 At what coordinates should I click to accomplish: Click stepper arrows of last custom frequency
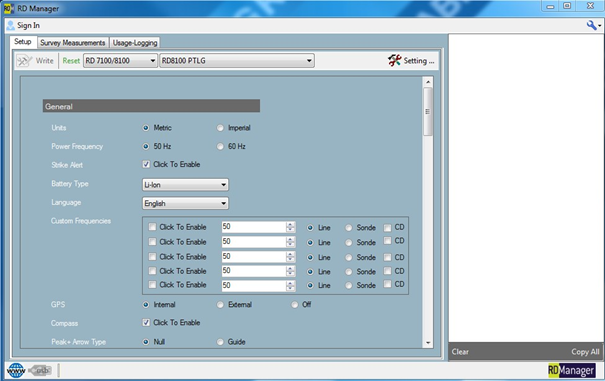pos(291,285)
